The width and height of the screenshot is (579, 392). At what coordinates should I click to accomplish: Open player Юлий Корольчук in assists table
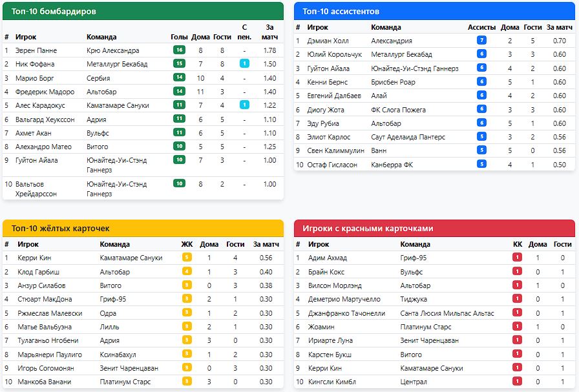(334, 54)
